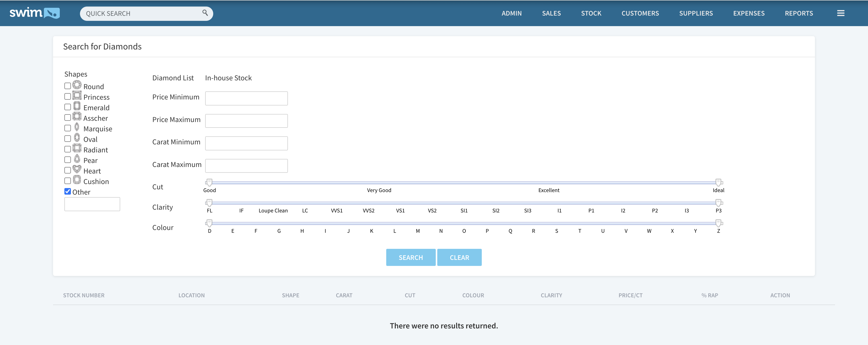868x345 pixels.
Task: Check the Pear shape checkbox
Action: coord(67,160)
